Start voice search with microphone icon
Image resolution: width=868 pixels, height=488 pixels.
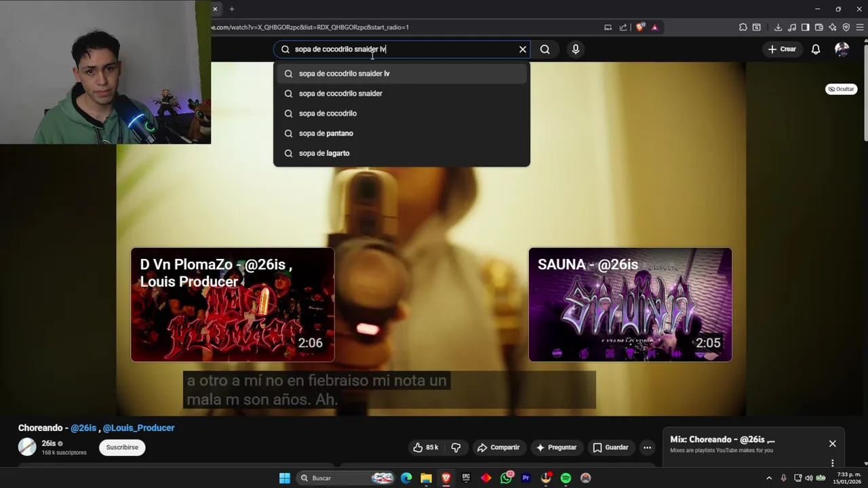pyautogui.click(x=575, y=49)
